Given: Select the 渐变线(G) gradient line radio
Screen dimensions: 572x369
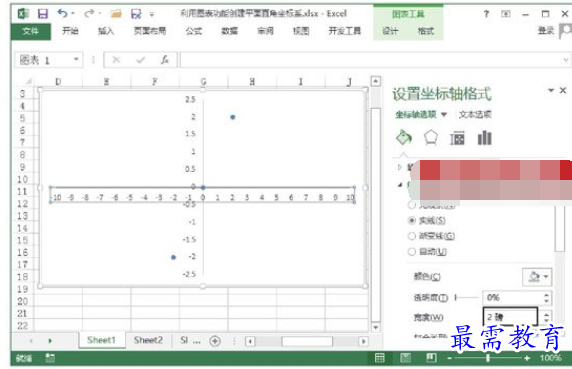Looking at the screenshot, I should [412, 236].
